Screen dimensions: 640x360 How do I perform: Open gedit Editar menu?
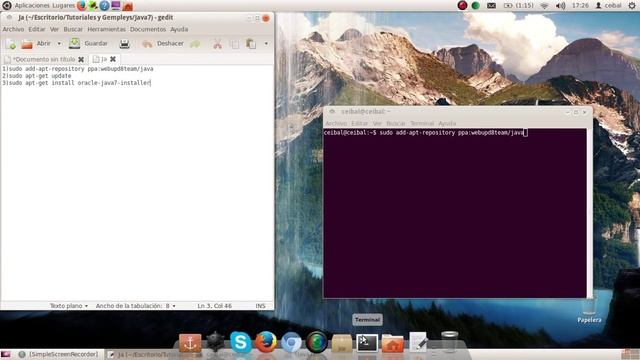[x=37, y=29]
